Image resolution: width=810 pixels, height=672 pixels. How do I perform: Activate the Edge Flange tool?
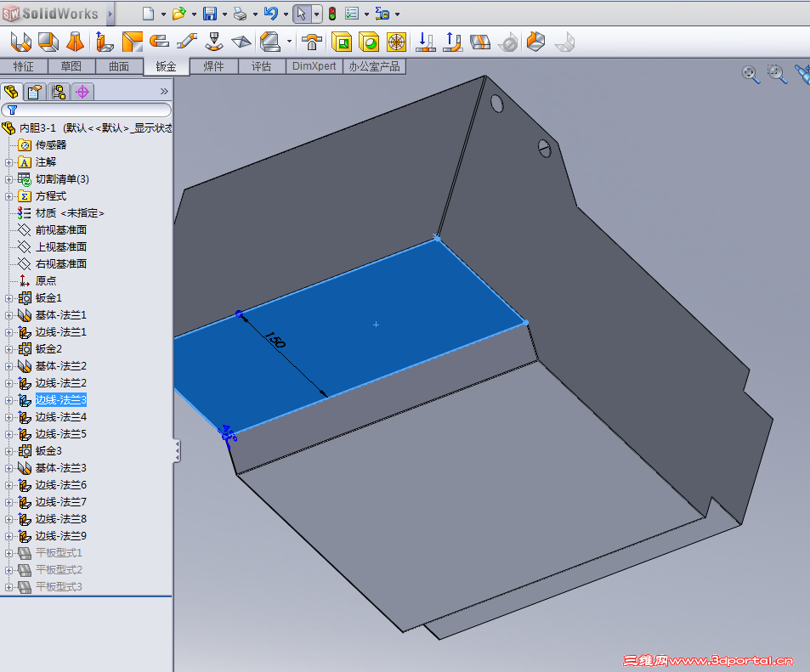point(105,42)
